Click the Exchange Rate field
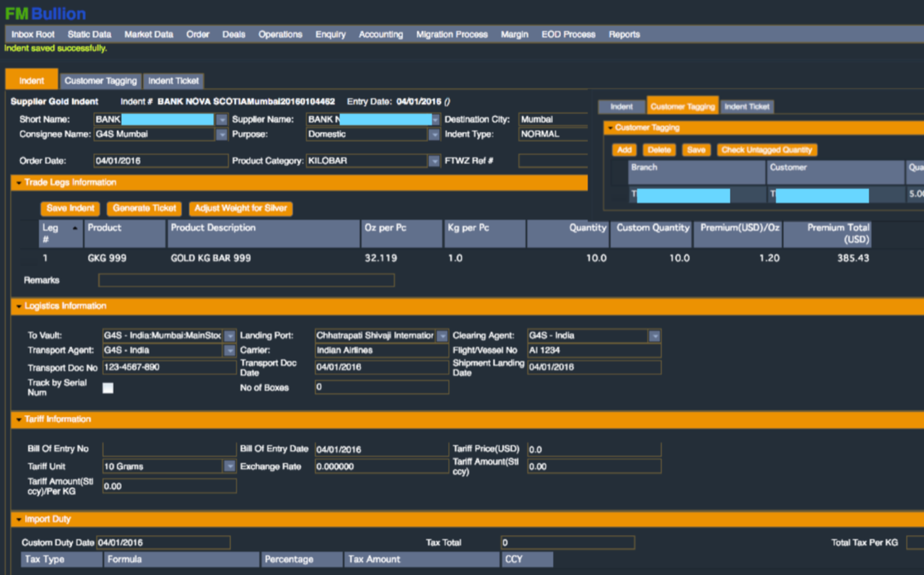This screenshot has height=575, width=924. (381, 467)
